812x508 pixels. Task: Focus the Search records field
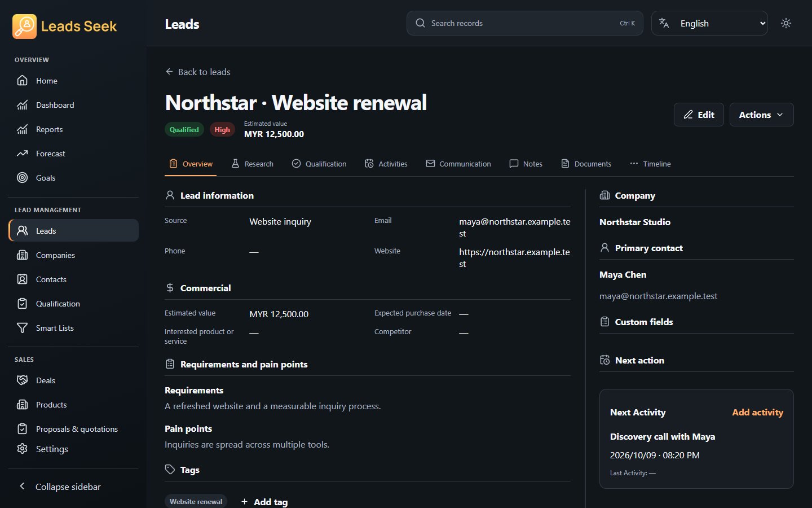524,23
